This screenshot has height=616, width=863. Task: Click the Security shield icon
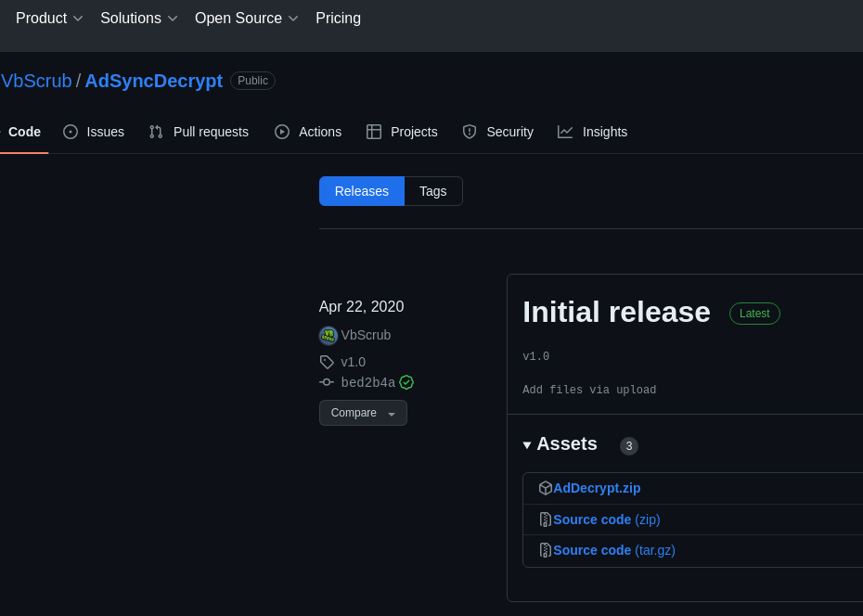470,132
